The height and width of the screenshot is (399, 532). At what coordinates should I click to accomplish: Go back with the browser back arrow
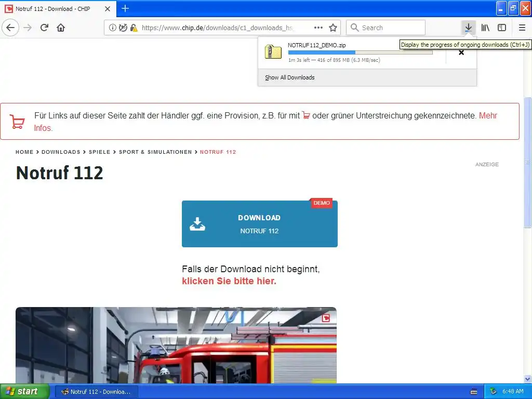pyautogui.click(x=10, y=28)
